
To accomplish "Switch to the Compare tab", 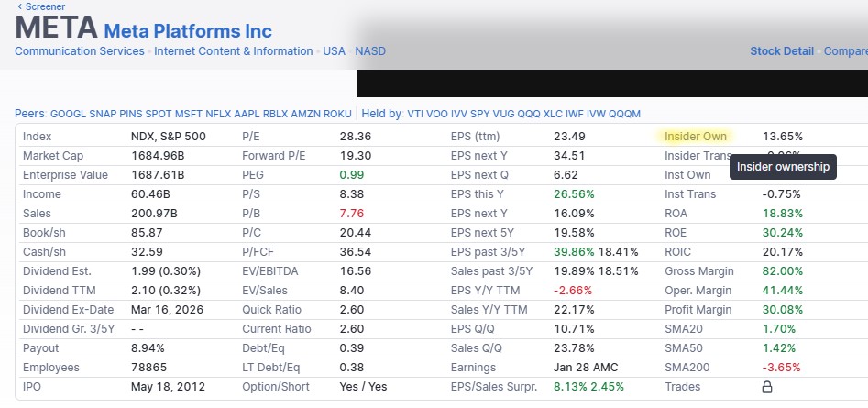I will pos(845,51).
